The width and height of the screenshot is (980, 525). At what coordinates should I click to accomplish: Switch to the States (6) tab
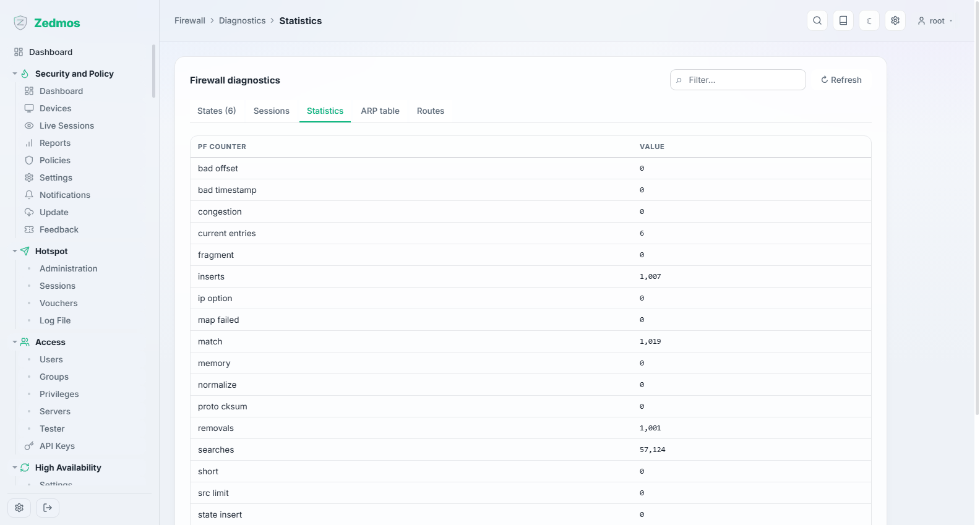coord(217,111)
